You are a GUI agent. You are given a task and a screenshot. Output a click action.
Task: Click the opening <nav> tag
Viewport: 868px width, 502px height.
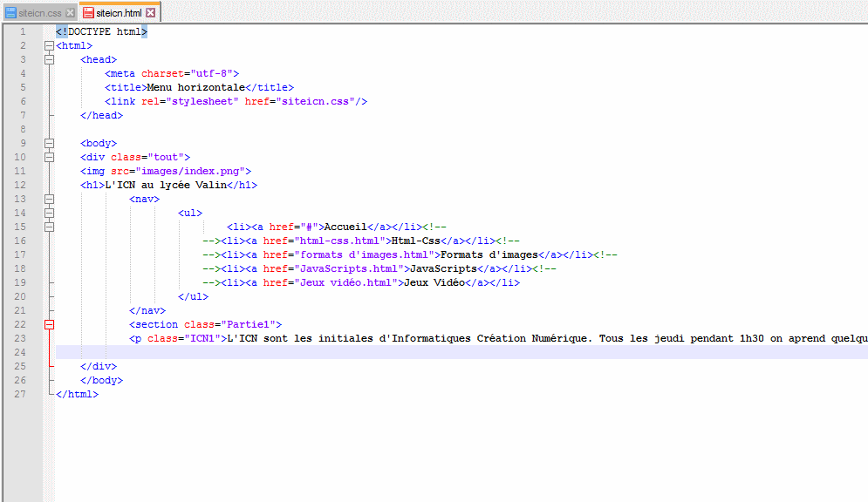click(145, 199)
